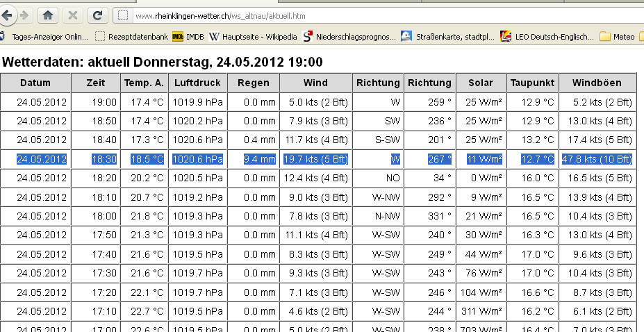This screenshot has width=644, height=332.
Task: Click the Straßenkarte bookmark favicon
Action: click(x=406, y=37)
